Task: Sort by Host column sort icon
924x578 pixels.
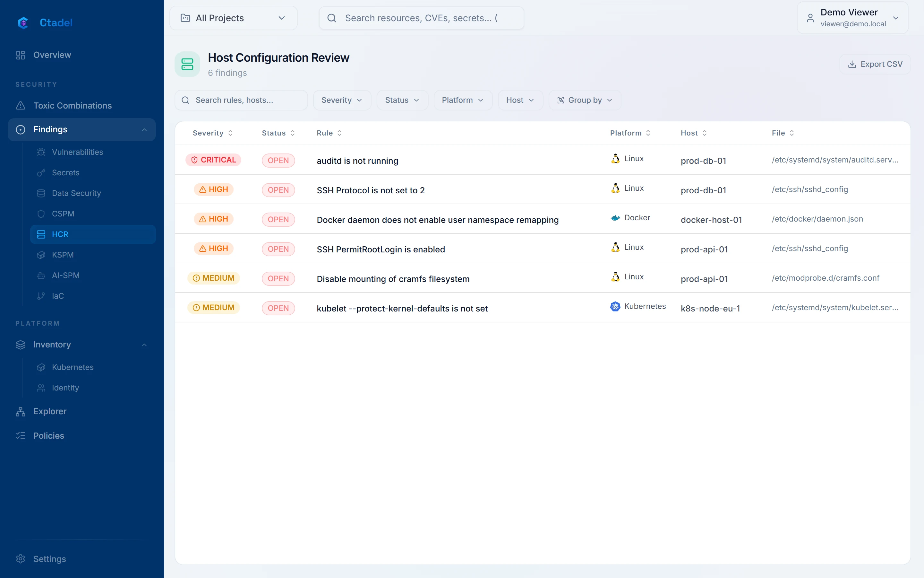Action: 705,133
